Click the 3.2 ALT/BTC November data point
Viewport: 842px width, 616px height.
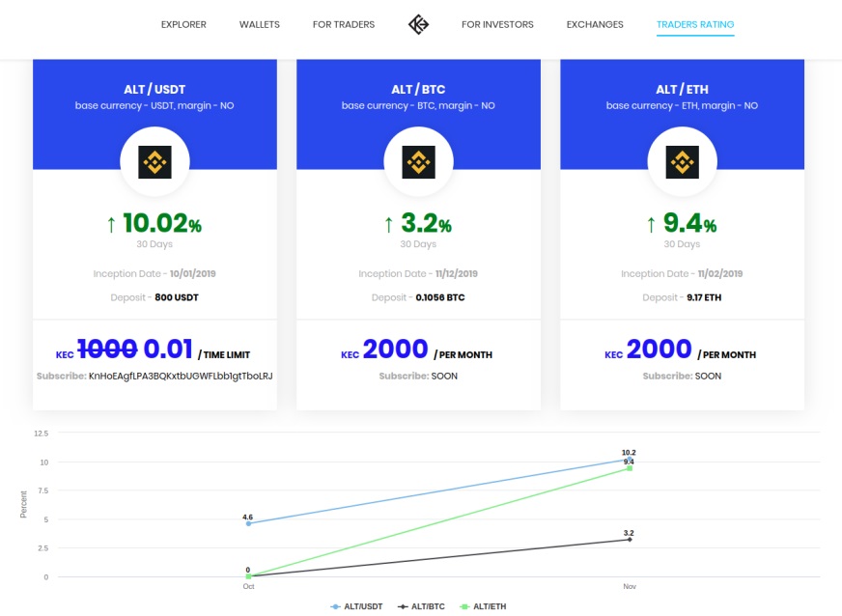point(630,540)
